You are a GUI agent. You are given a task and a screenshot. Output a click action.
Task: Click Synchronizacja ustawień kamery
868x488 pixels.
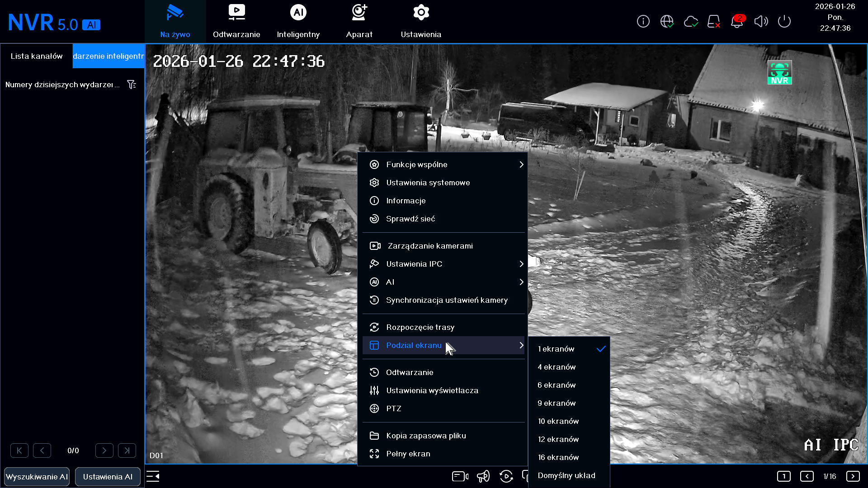(443, 300)
